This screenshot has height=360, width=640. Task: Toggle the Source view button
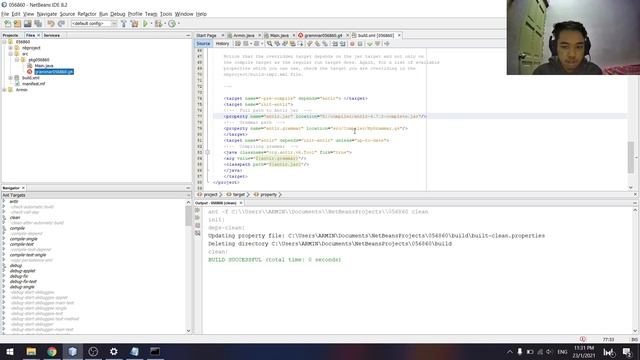203,44
